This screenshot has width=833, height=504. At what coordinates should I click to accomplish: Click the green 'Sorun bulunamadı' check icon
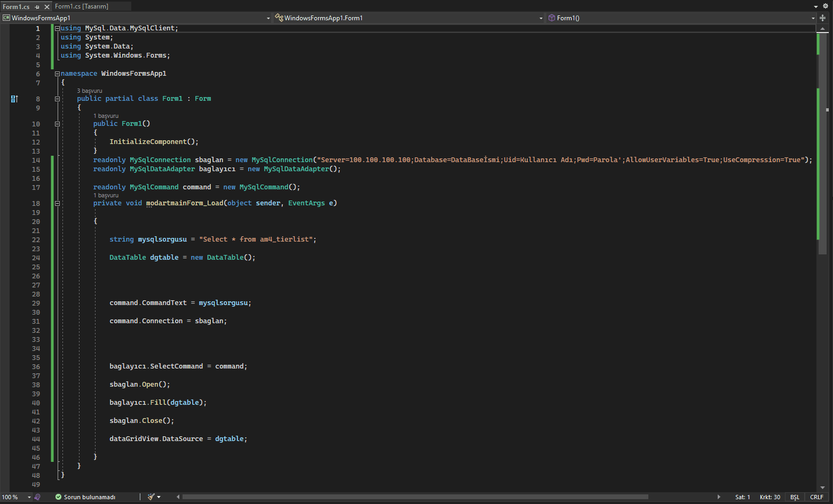point(58,497)
